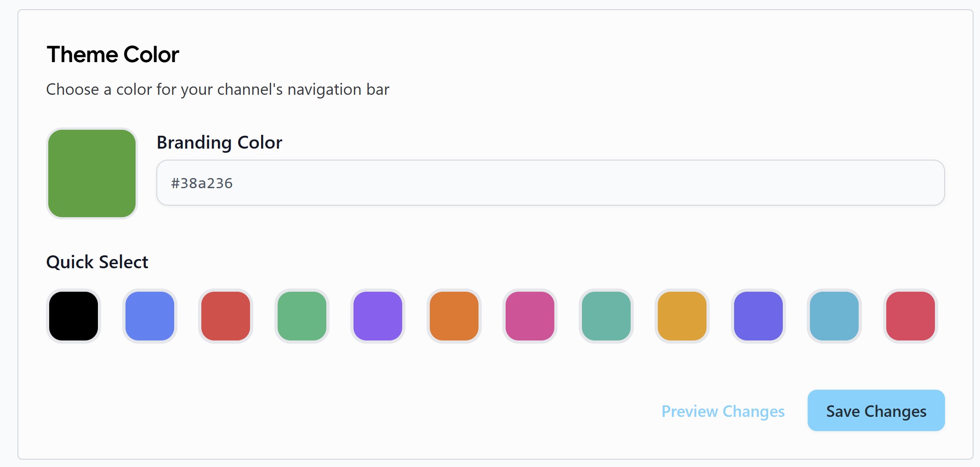
Task: Click the navigation bar color description text
Action: point(217,89)
